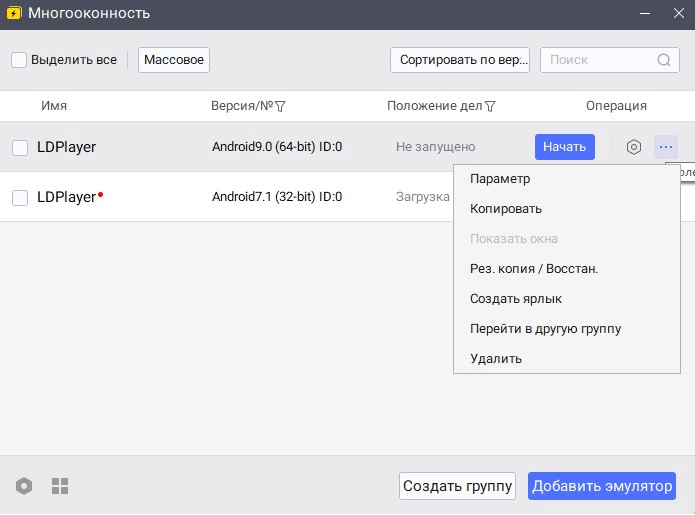This screenshot has width=695, height=515.
Task: Click the Android7.1 (32-bit) ID:0 text
Action: [277, 197]
